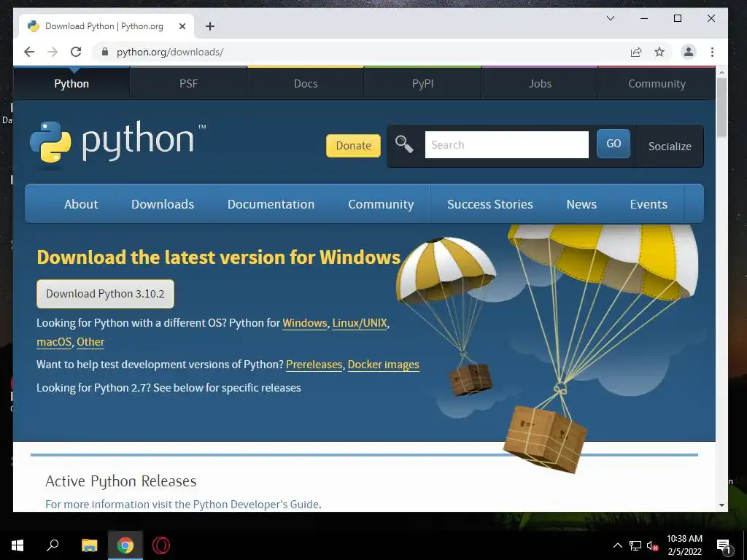Click into the Search input field

[506, 144]
